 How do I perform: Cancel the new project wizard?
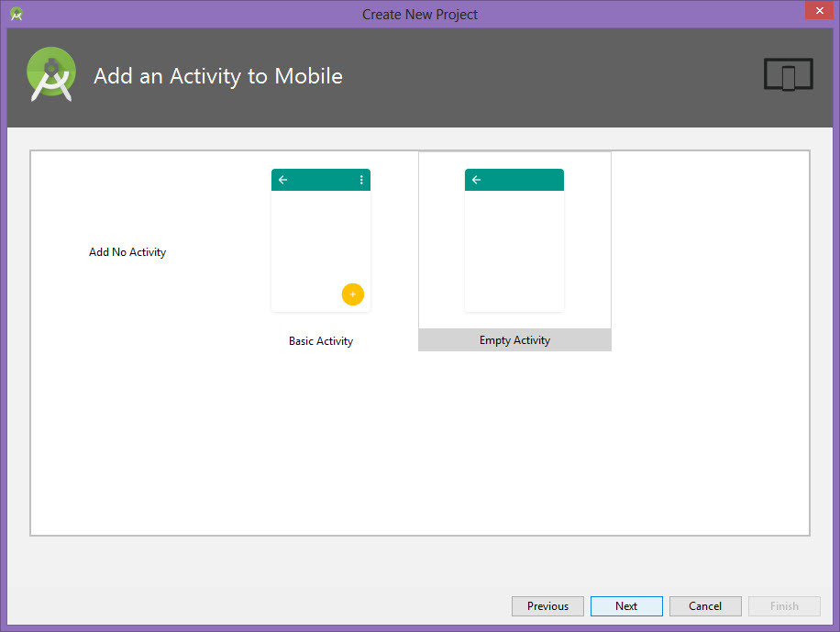coord(705,606)
